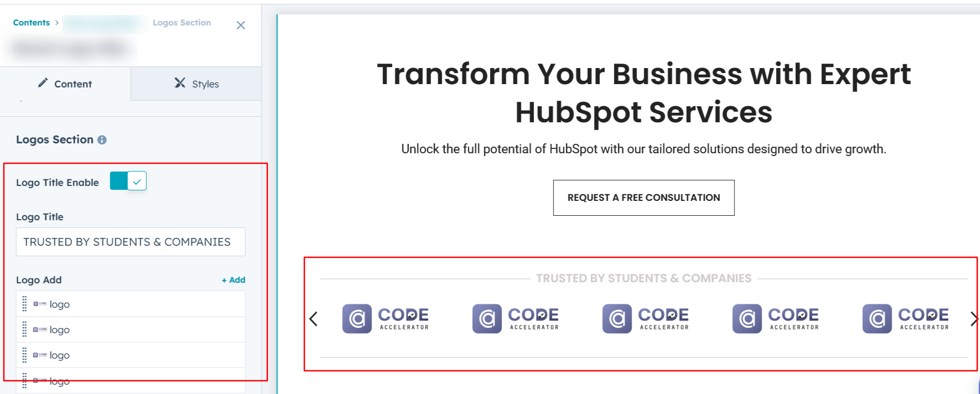Image resolution: width=980 pixels, height=394 pixels.
Task: Add a new logo with + Add
Action: 234,280
